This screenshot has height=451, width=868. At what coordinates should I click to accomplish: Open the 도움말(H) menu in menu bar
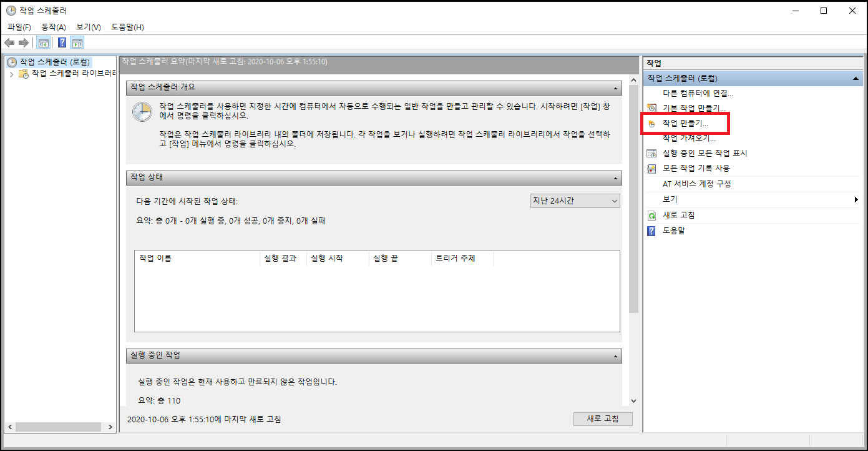coord(127,27)
